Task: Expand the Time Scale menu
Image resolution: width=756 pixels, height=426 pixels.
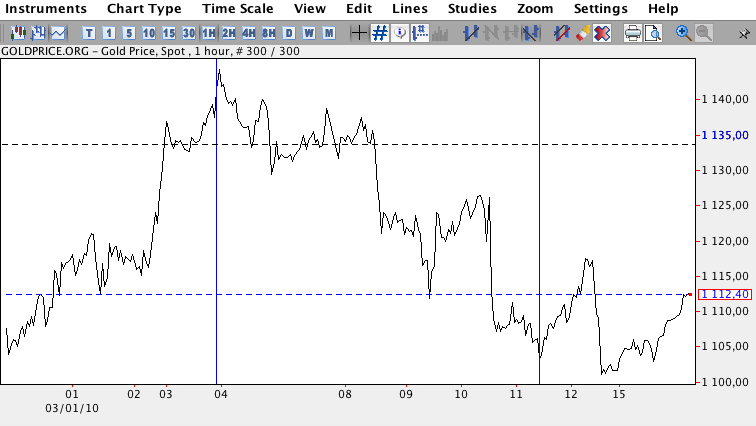Action: (238, 9)
